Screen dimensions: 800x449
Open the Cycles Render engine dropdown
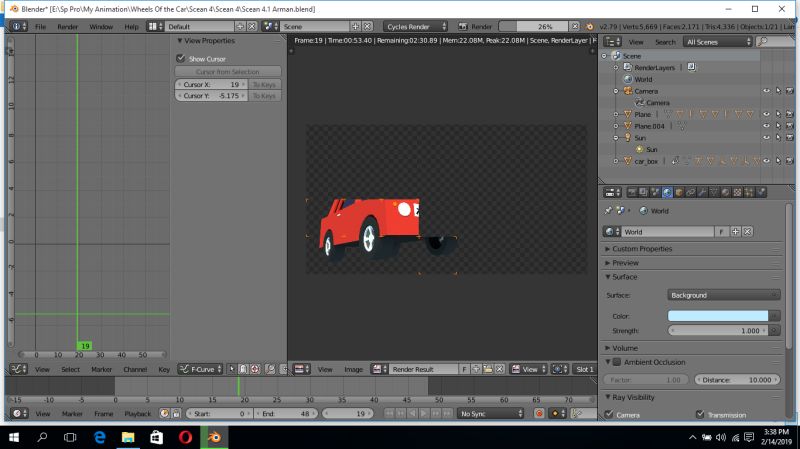pos(416,26)
